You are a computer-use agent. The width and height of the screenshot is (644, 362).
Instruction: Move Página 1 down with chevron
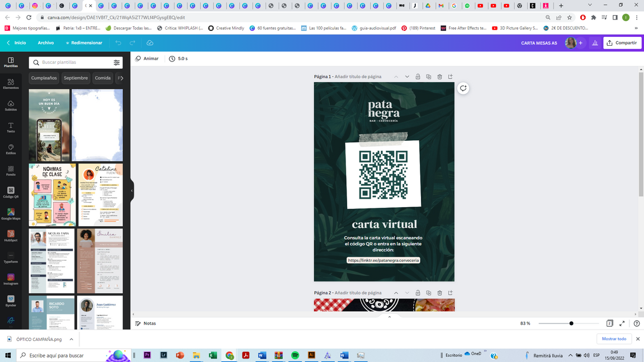pyautogui.click(x=407, y=77)
